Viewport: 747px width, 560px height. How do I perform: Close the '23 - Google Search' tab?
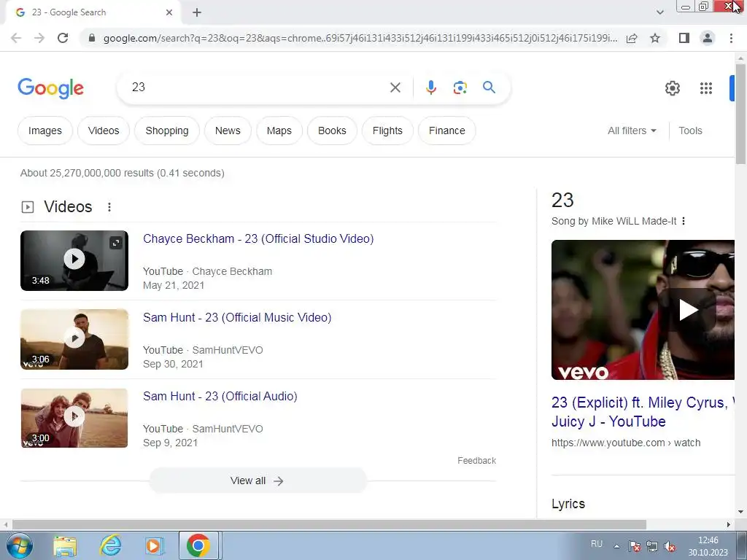[x=169, y=12]
